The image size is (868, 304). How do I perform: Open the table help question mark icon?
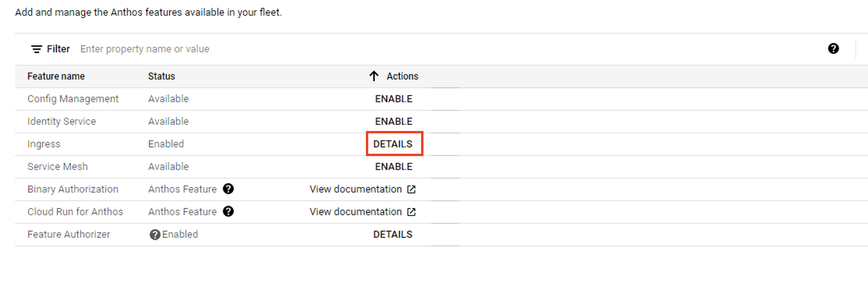click(833, 49)
